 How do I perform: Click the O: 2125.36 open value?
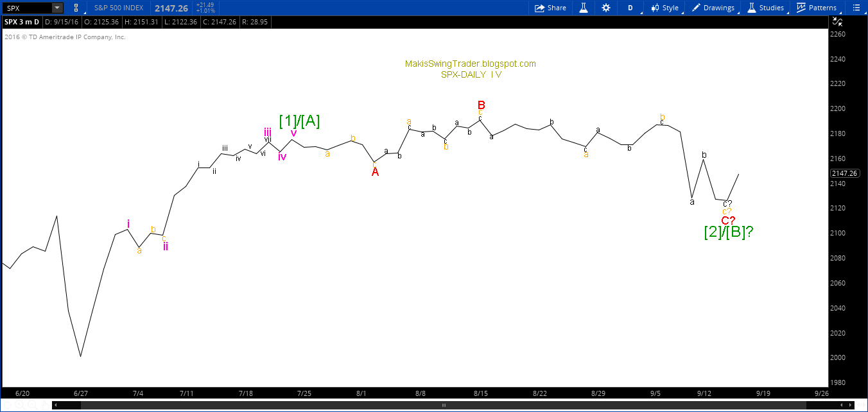(100, 21)
